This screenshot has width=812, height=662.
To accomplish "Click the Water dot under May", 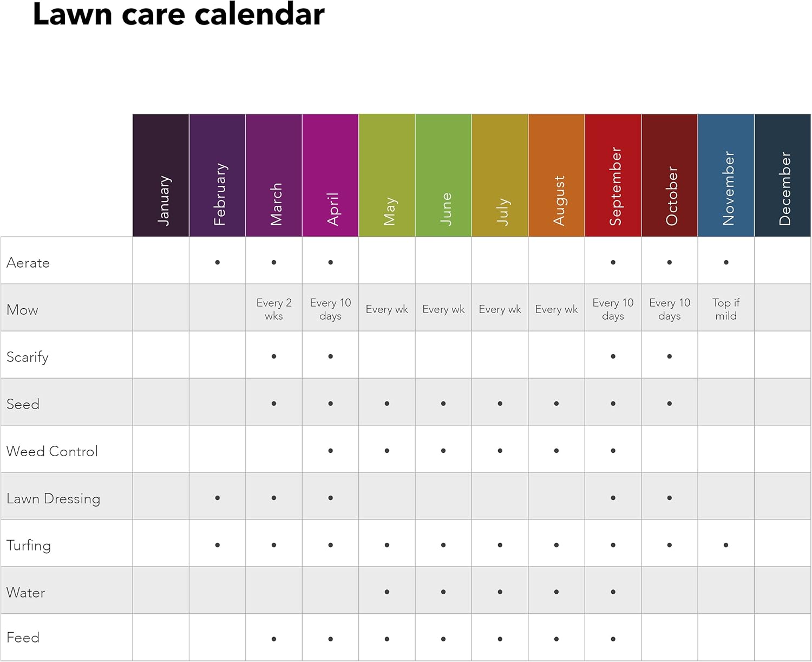I will (387, 592).
